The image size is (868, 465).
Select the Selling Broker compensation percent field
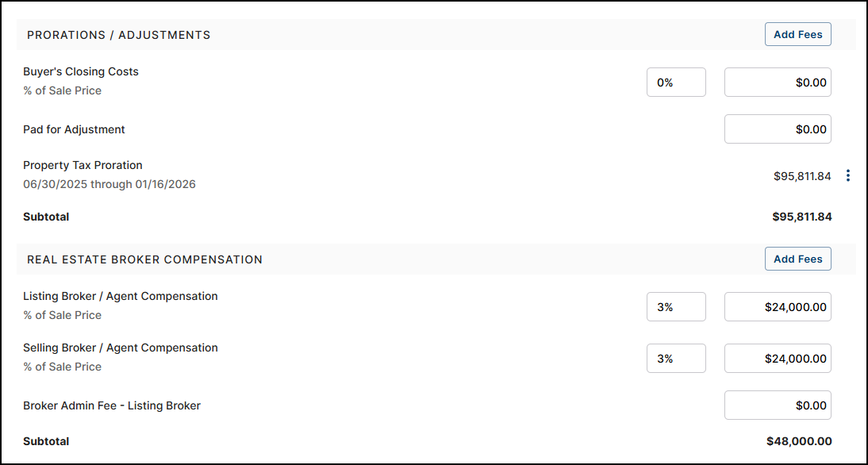tap(676, 359)
